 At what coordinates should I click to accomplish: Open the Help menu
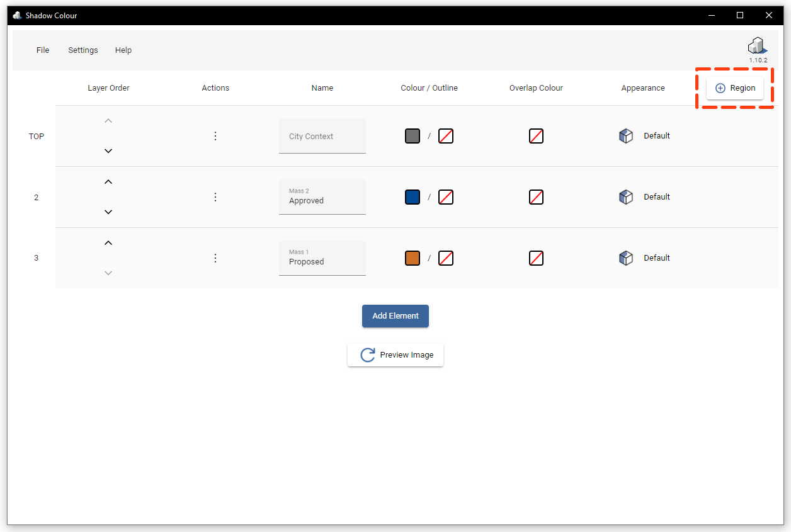pyautogui.click(x=123, y=50)
